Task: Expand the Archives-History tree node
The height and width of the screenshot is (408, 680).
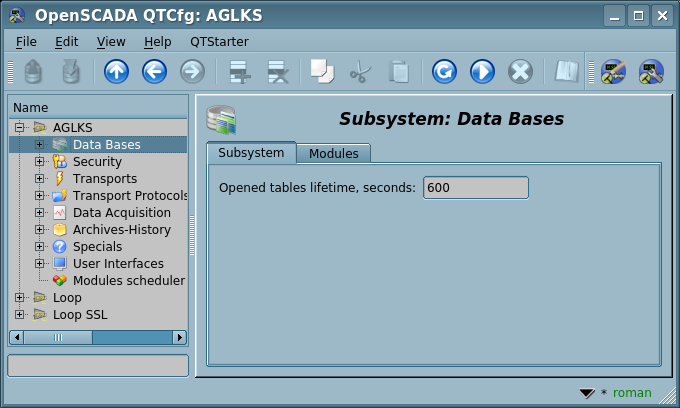Action: 39,230
